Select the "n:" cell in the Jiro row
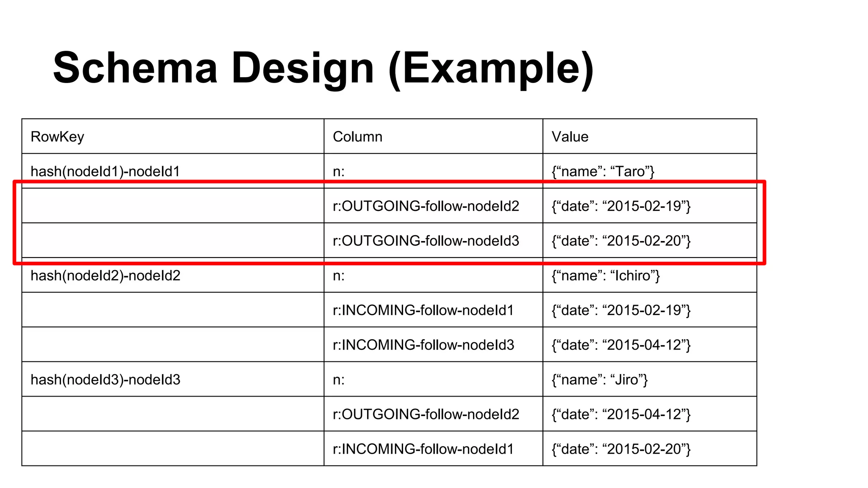Viewport: 868px width, 488px height. pyautogui.click(x=433, y=380)
